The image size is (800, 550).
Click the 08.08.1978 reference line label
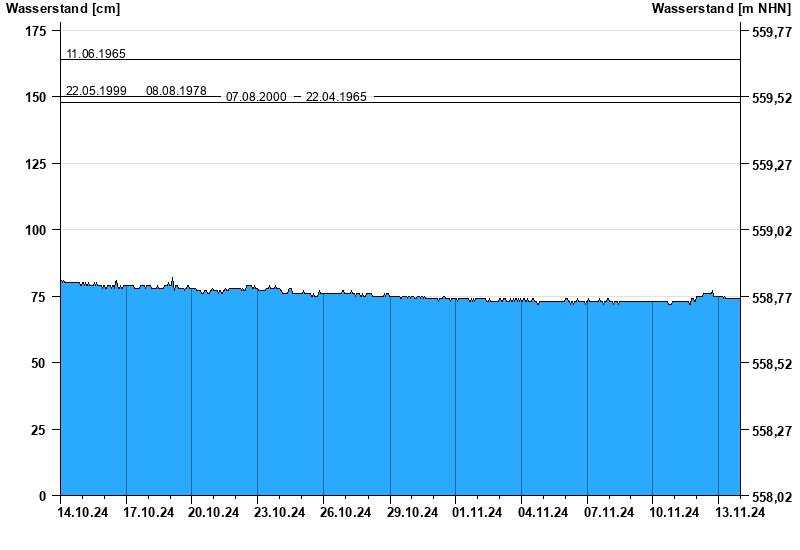coord(176,91)
